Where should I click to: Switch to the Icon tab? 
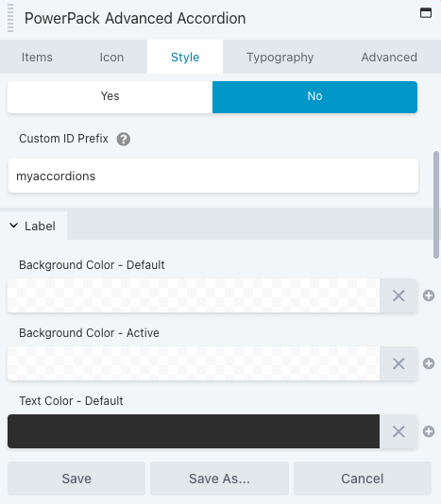(111, 57)
